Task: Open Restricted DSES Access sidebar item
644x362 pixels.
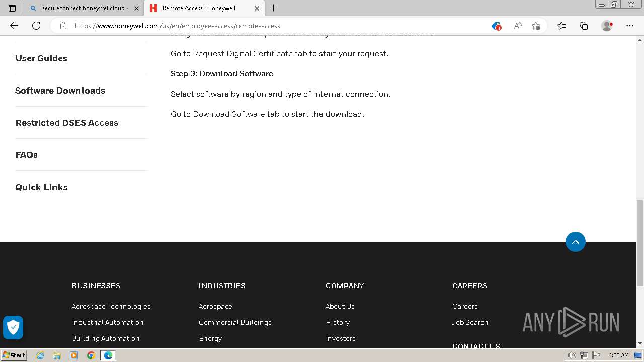Action: pos(66,123)
